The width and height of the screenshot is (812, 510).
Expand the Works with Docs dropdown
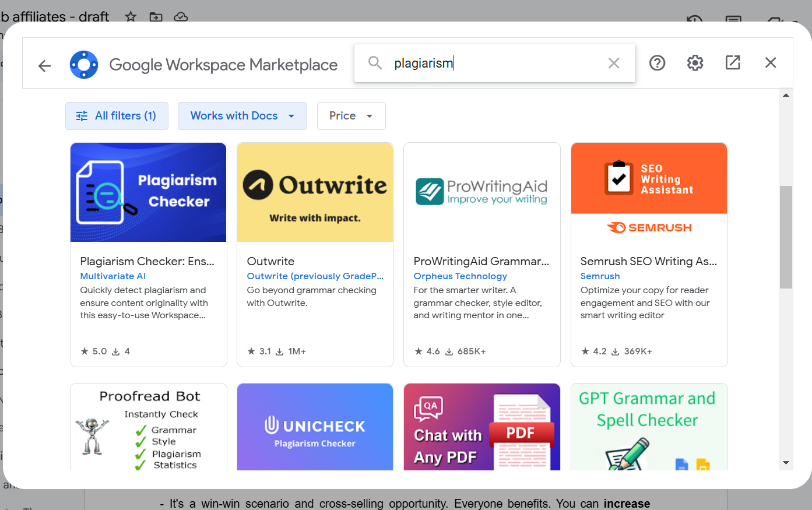point(242,116)
